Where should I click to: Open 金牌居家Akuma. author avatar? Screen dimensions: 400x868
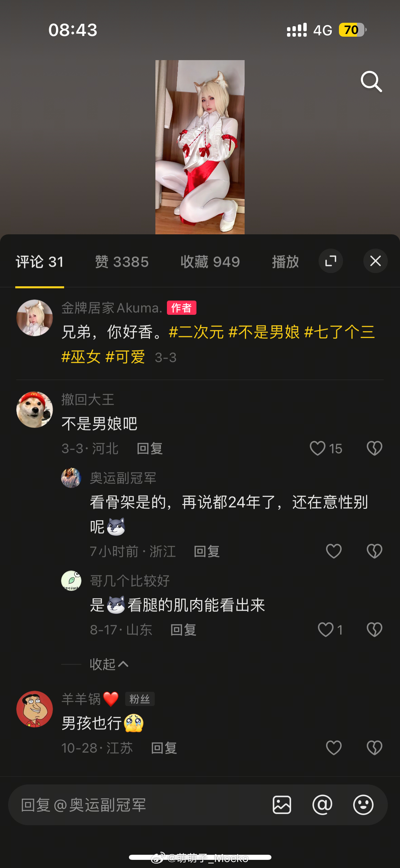[35, 318]
